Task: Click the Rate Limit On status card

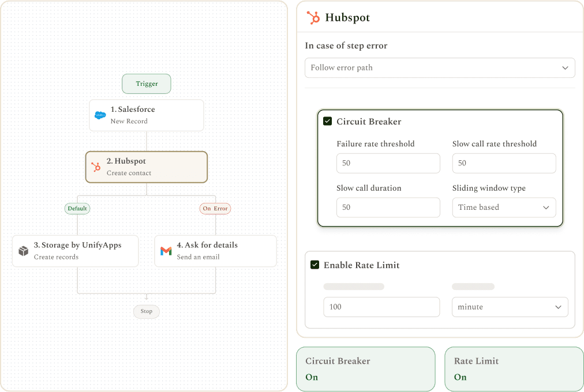Action: coord(514,369)
